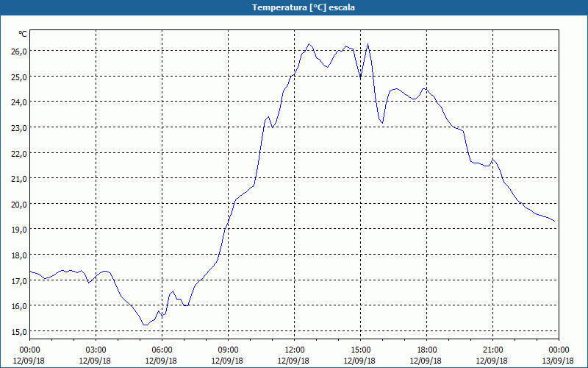Click the 'Temperatura [°C] escala' title bar
This screenshot has height=368, width=588.
click(x=294, y=7)
